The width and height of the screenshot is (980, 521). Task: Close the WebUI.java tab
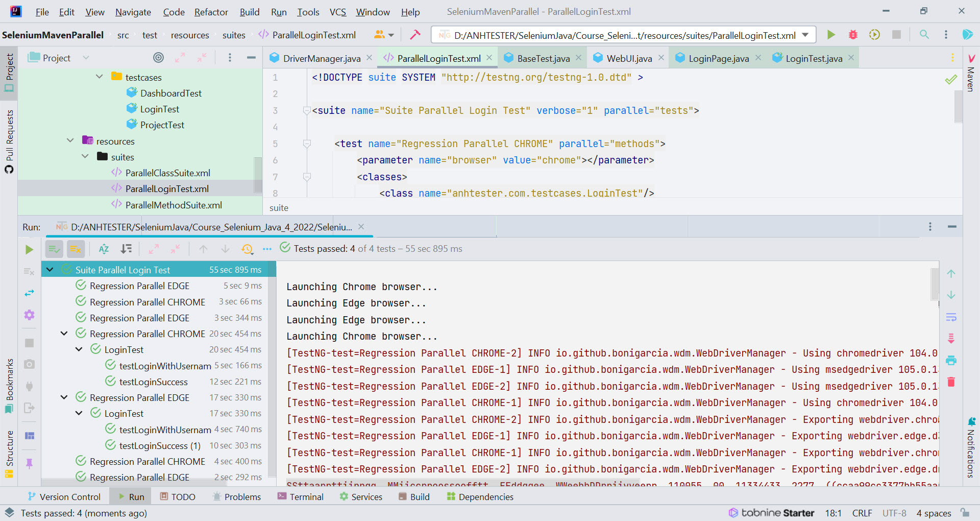coord(661,58)
